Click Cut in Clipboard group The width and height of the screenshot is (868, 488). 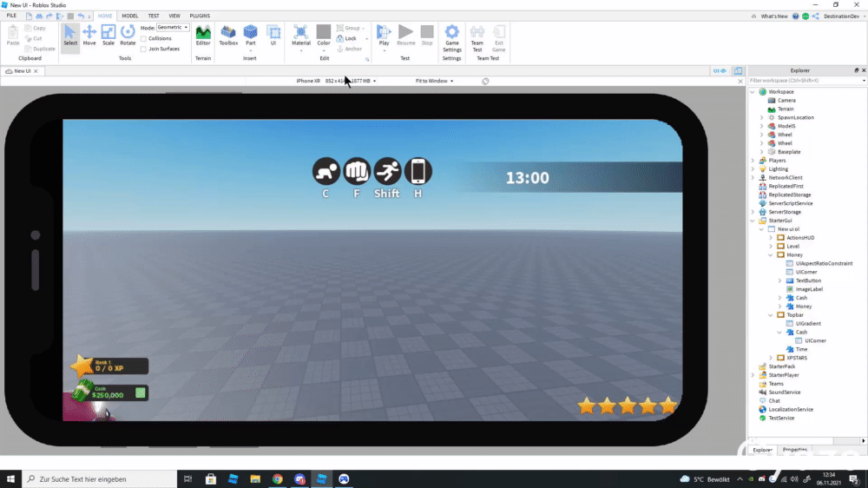click(34, 38)
